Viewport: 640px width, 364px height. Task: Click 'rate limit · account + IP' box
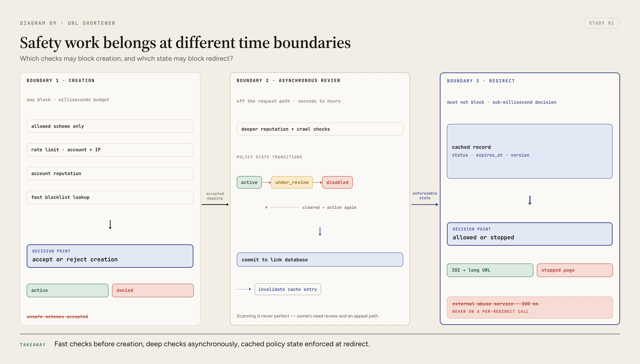point(110,150)
